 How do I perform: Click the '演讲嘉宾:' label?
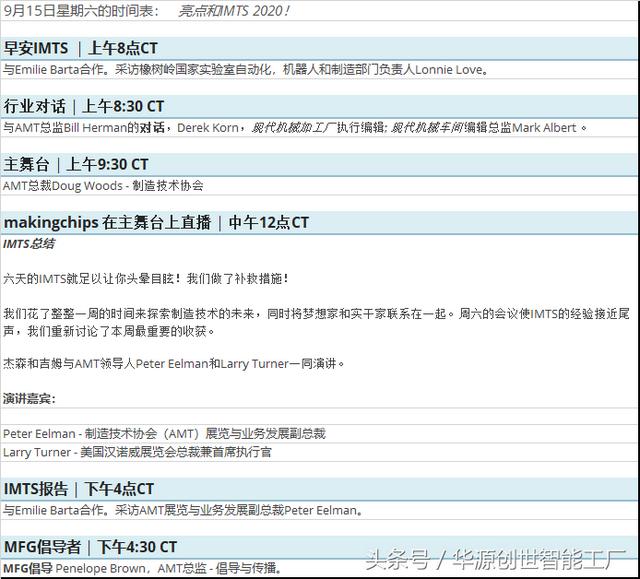pos(29,399)
